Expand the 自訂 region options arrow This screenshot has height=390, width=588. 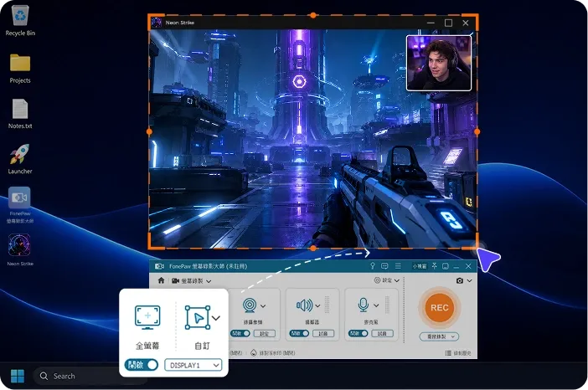point(216,318)
